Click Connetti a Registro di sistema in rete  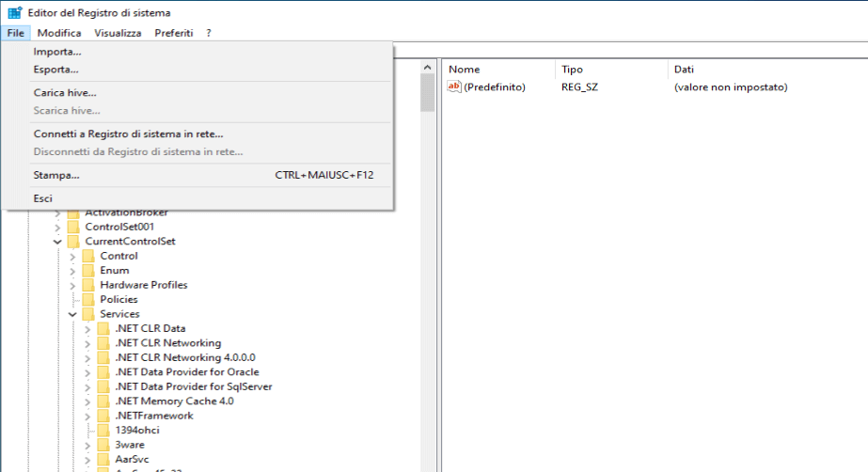128,134
